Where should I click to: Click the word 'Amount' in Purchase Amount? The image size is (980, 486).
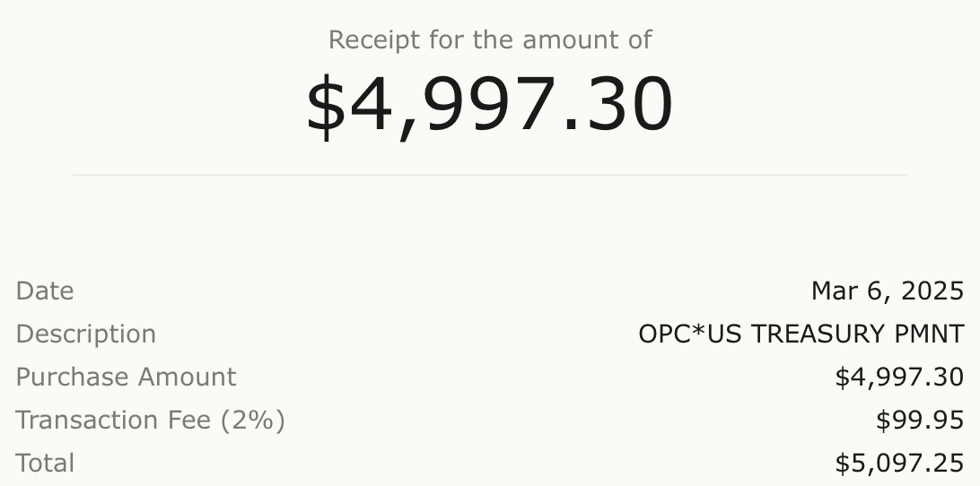point(187,378)
